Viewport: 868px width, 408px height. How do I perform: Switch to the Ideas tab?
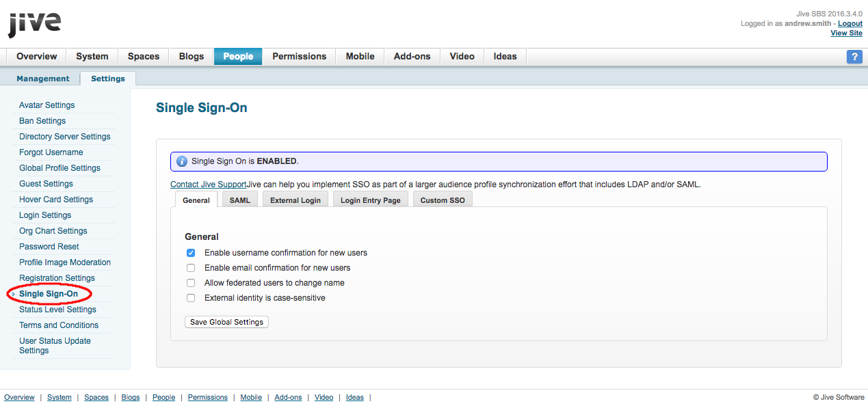(x=505, y=57)
